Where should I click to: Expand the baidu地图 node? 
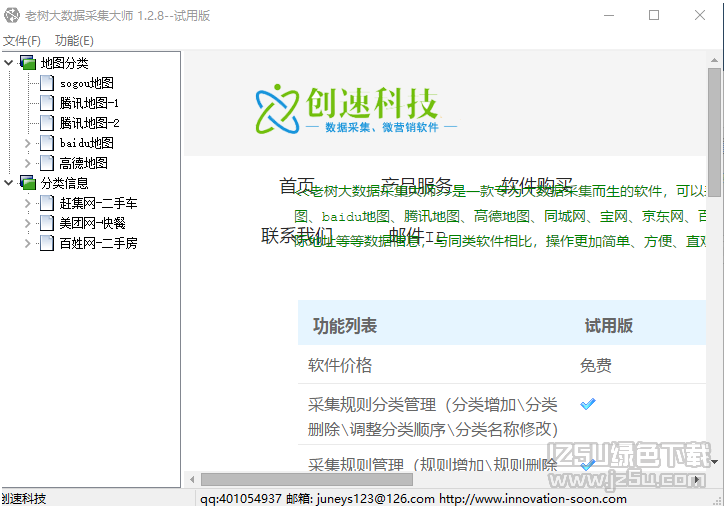pos(27,143)
